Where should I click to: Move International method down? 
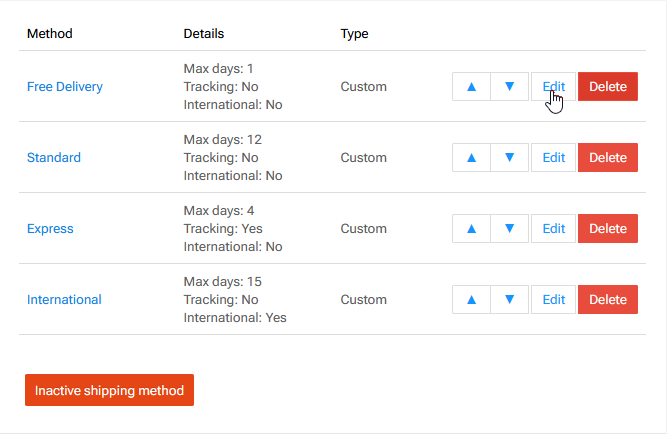pos(510,300)
